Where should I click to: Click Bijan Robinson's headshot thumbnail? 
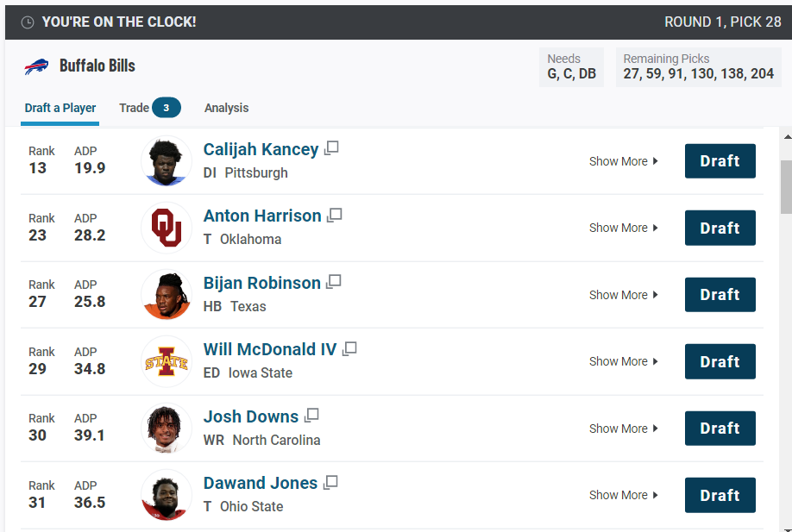coord(167,295)
